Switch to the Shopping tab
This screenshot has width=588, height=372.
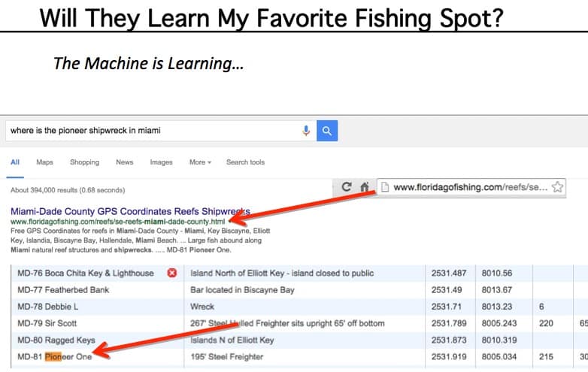pyautogui.click(x=84, y=162)
